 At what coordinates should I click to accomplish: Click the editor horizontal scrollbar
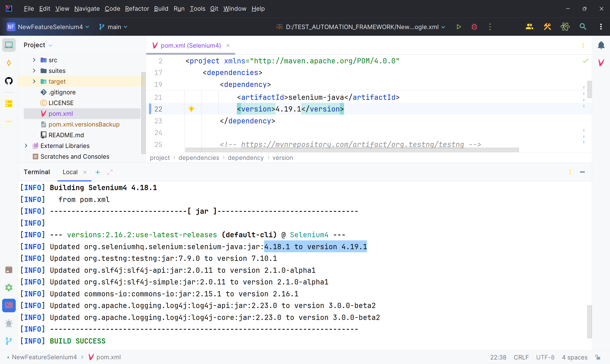click(352, 150)
